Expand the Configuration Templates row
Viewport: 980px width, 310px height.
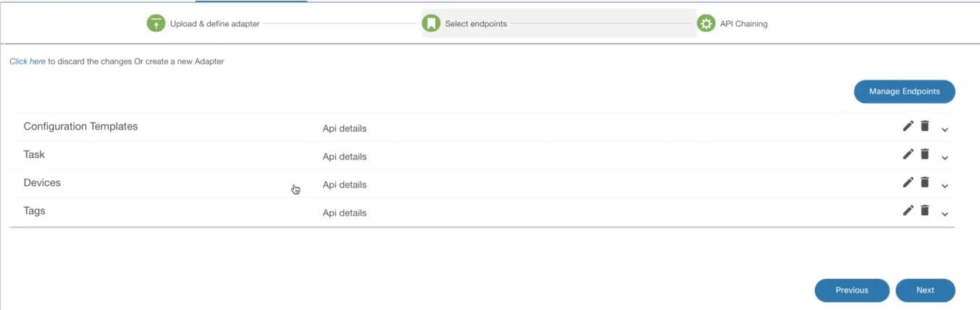tap(945, 130)
